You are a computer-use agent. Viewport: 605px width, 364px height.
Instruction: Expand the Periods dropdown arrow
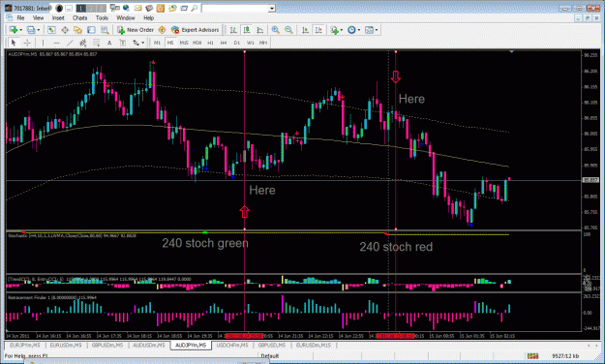tap(359, 30)
